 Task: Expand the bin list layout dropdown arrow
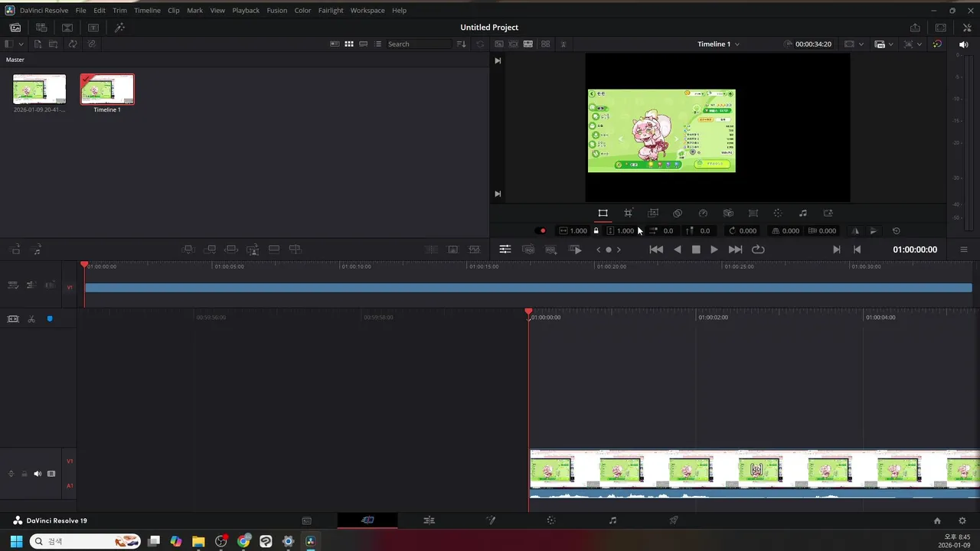21,44
